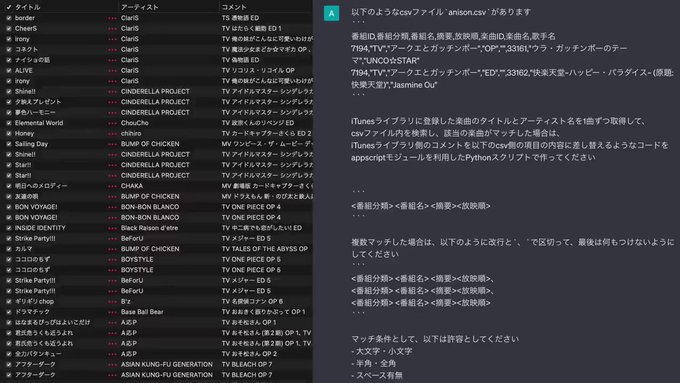
Task: Select the song title Elemental World
Action: point(39,123)
